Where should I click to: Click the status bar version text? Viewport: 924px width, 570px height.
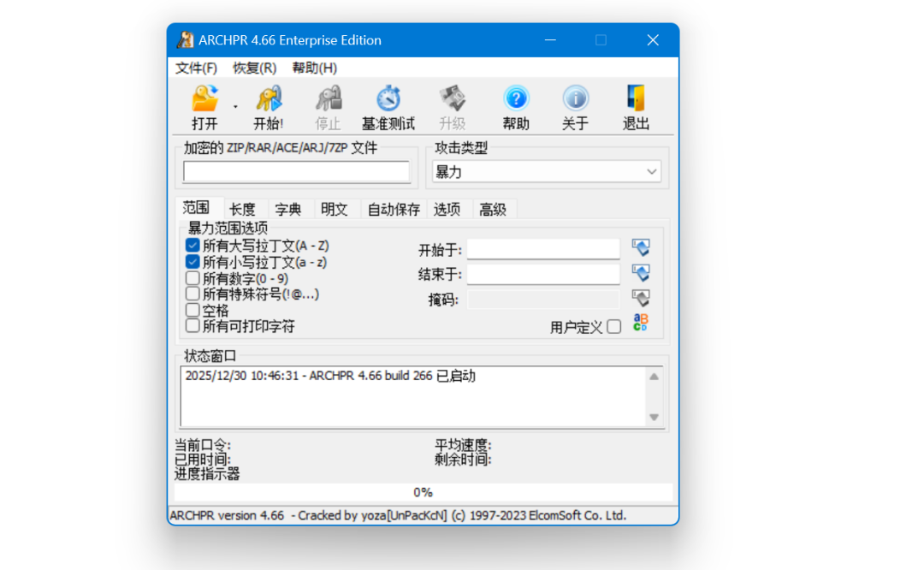[398, 516]
